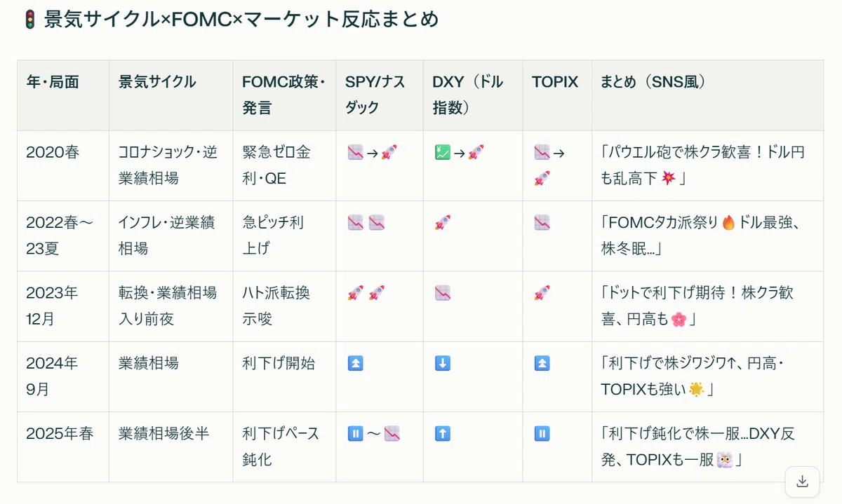Click the falling chart emoji in the 2022 TOPIX cell
842x504 pixels.
(541, 223)
